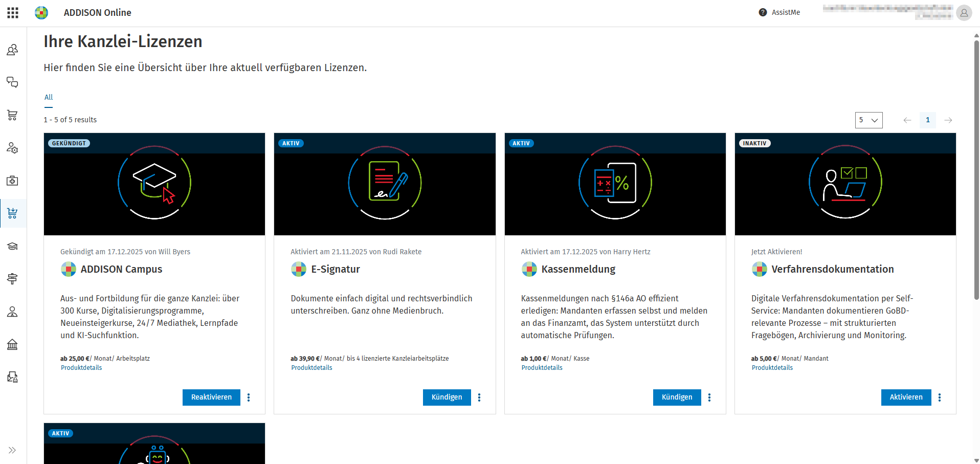Open more options for Kassenmeldung card
The width and height of the screenshot is (980, 464).
pyautogui.click(x=709, y=397)
